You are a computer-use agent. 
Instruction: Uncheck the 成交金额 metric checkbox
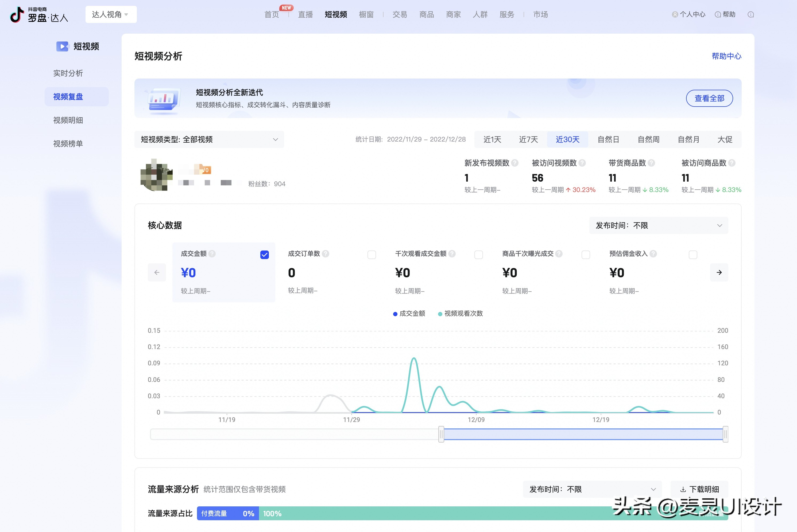[264, 254]
